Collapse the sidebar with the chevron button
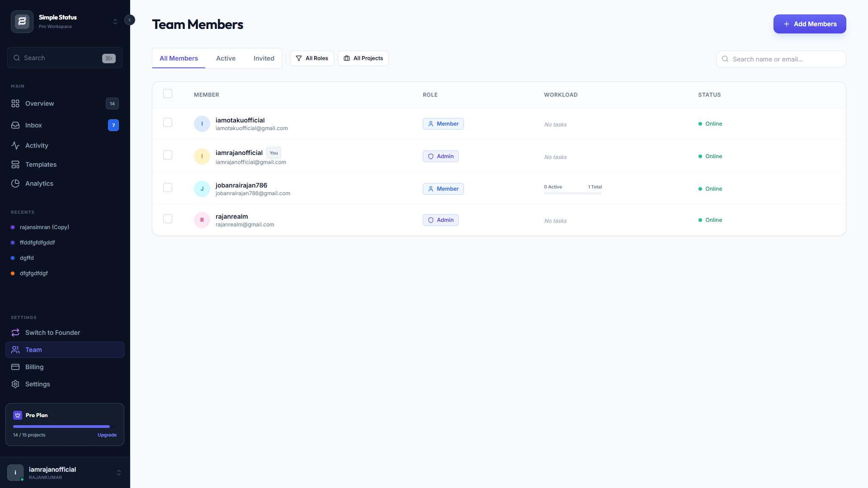The image size is (868, 488). (130, 20)
